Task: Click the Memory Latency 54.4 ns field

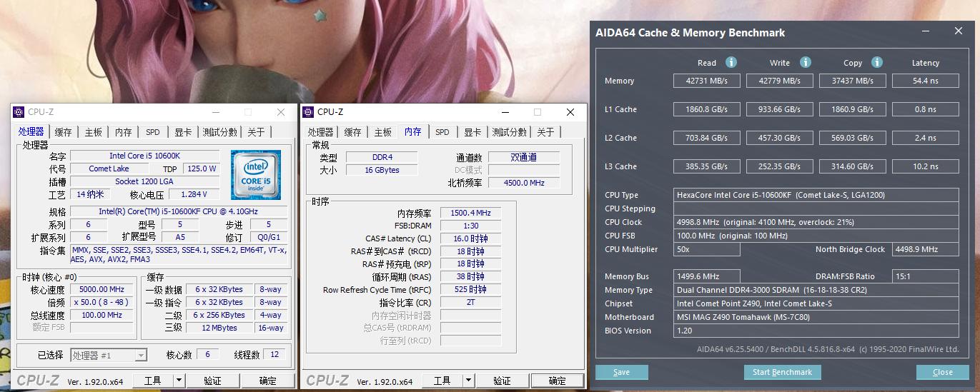Action: click(926, 81)
